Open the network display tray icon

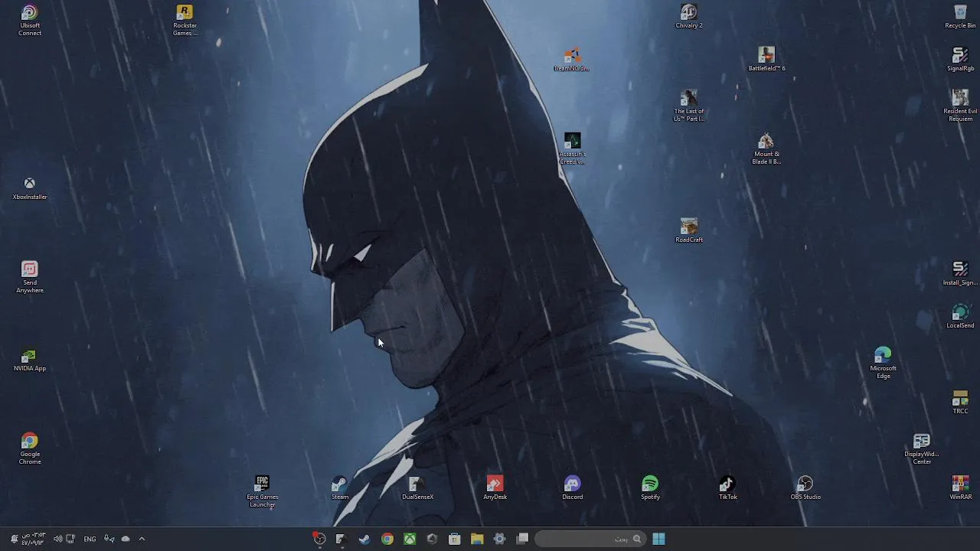coord(70,539)
